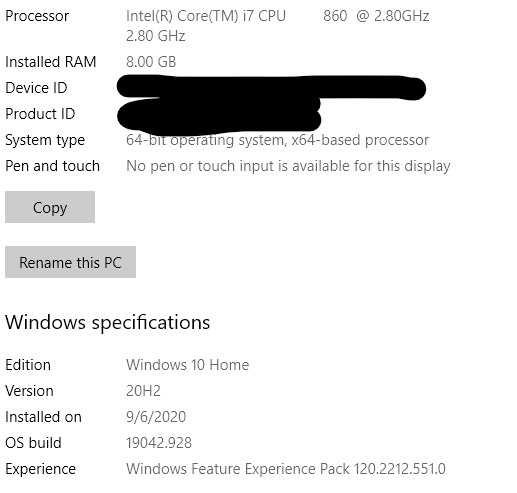
Task: Click the Installed RAM label
Action: pos(51,62)
